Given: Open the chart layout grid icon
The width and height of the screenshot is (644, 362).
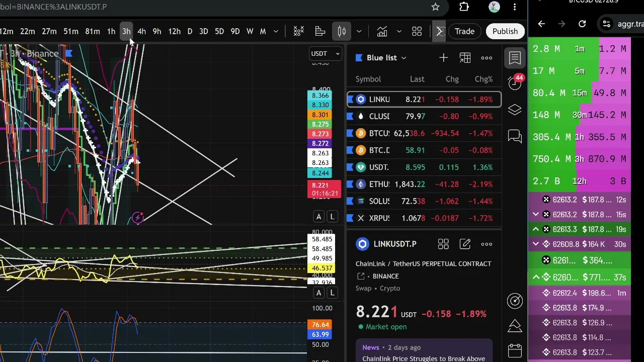Looking at the screenshot, I should pyautogui.click(x=417, y=32).
